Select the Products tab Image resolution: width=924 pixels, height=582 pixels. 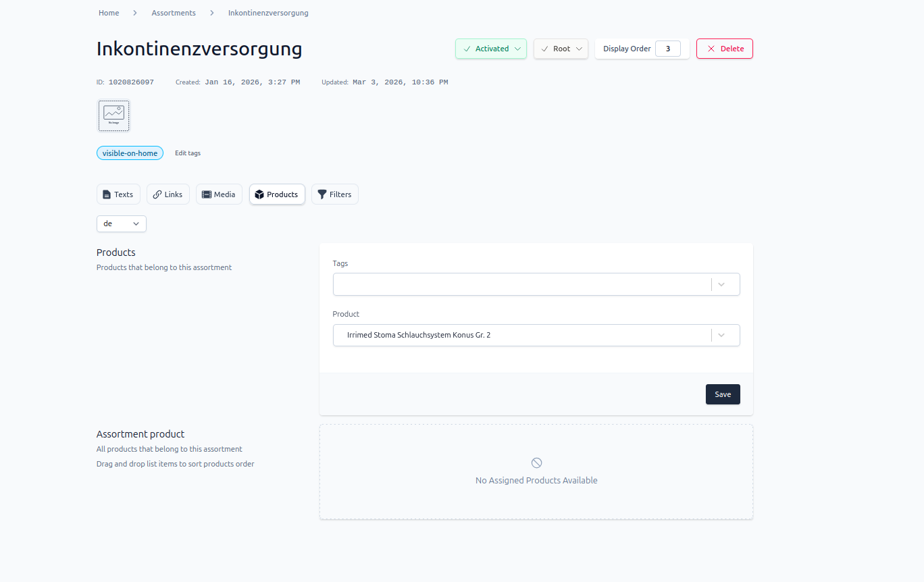point(277,194)
